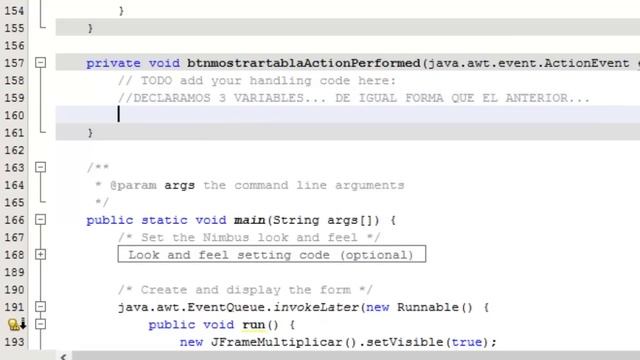Click the horizontal scrollbar track at the bottom
The image size is (640, 360).
pos(355,356)
